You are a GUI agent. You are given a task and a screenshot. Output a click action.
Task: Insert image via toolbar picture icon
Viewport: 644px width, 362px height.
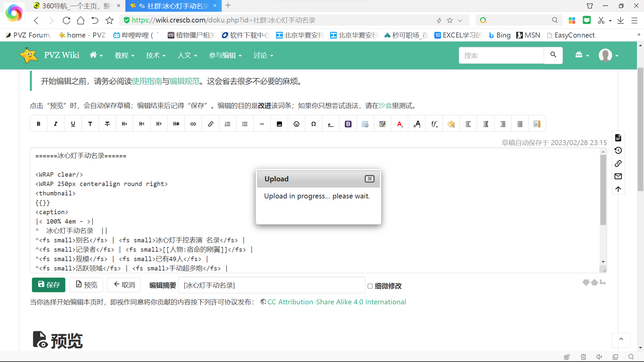[x=279, y=124]
